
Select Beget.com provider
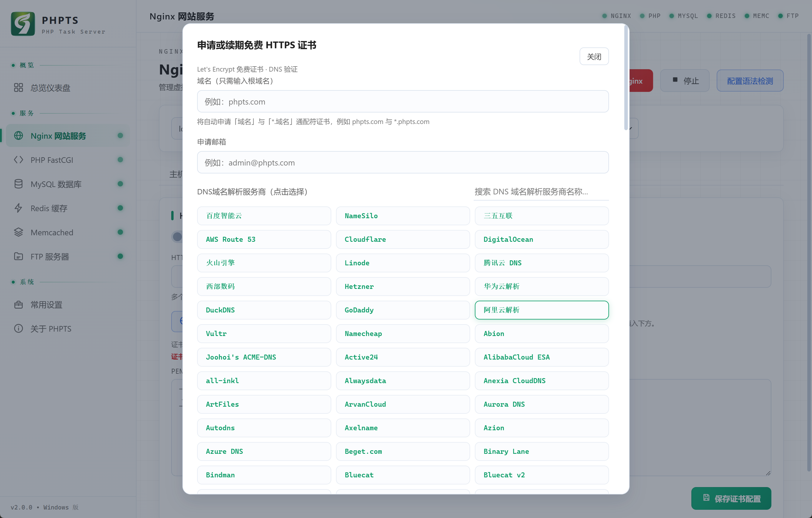pyautogui.click(x=403, y=451)
